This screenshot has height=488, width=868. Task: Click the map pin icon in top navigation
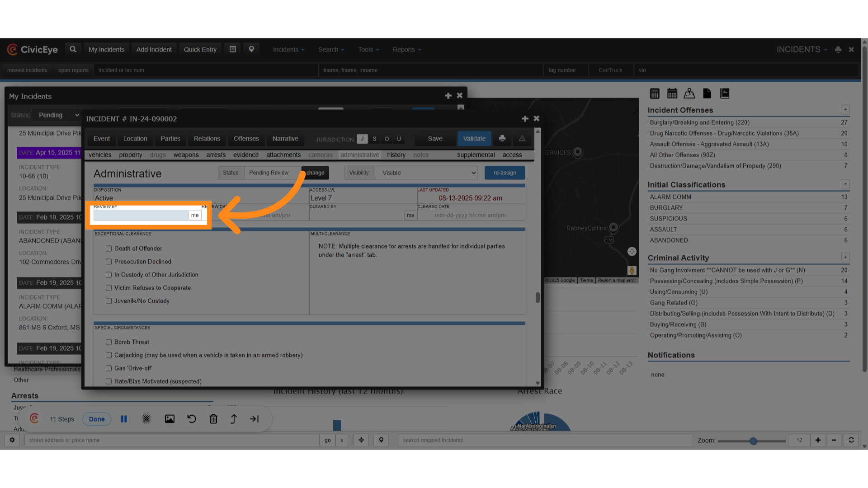pyautogui.click(x=251, y=49)
